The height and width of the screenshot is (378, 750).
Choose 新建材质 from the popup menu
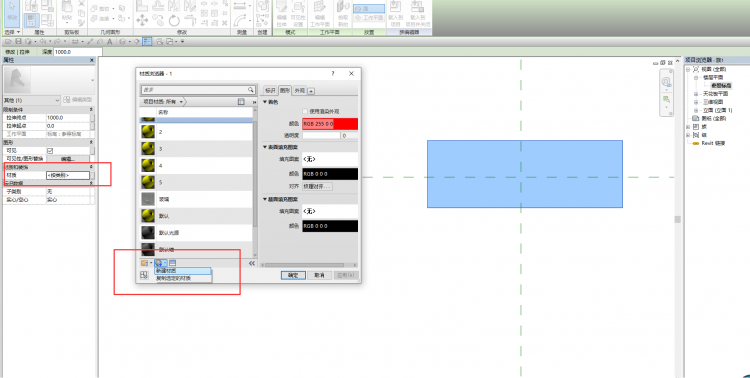(x=183, y=271)
